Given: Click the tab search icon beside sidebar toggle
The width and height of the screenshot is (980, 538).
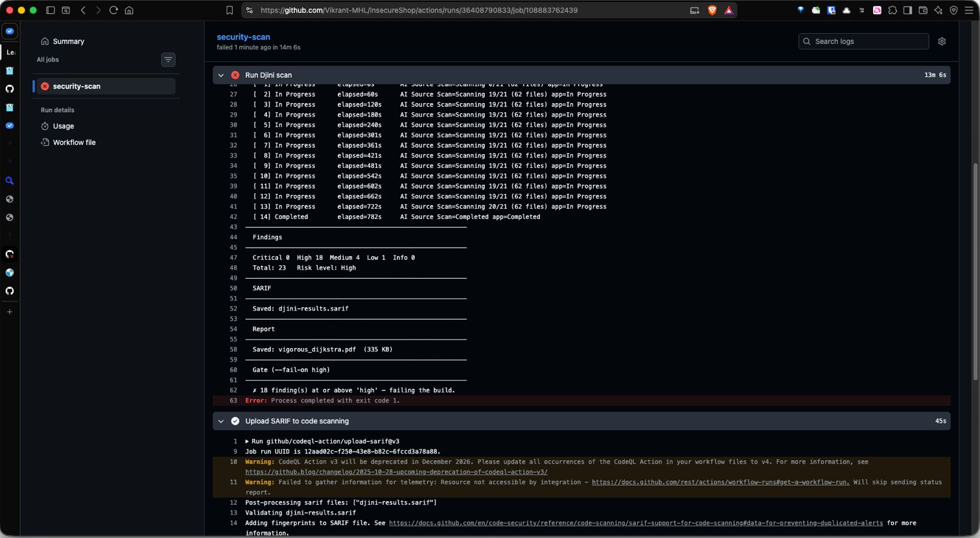Looking at the screenshot, I should (x=66, y=10).
